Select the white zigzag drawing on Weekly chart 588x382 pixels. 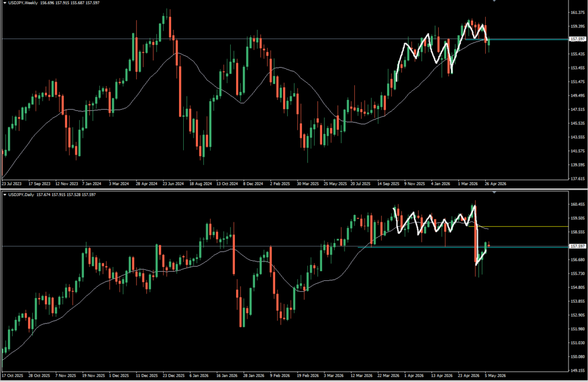[440, 51]
